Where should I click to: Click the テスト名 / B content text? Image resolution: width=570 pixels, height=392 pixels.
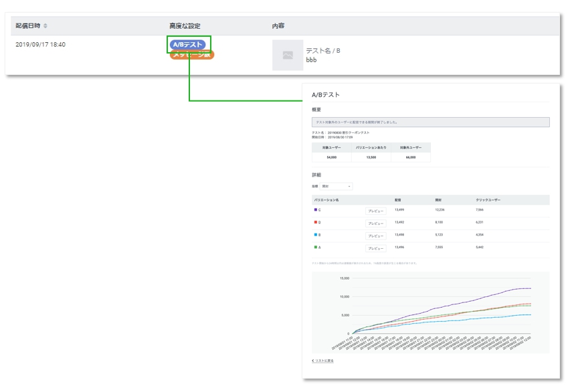(x=323, y=51)
